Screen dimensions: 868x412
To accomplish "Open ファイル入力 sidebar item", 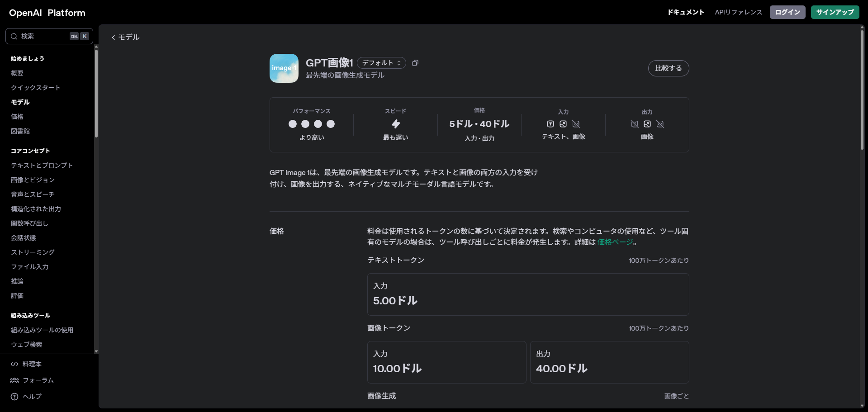I will 30,267.
